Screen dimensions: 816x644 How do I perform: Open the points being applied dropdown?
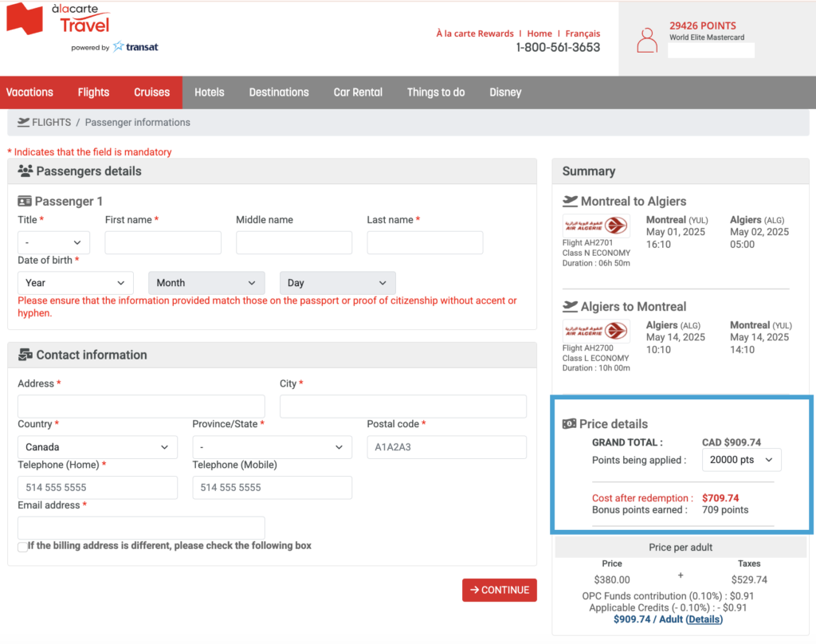tap(741, 460)
